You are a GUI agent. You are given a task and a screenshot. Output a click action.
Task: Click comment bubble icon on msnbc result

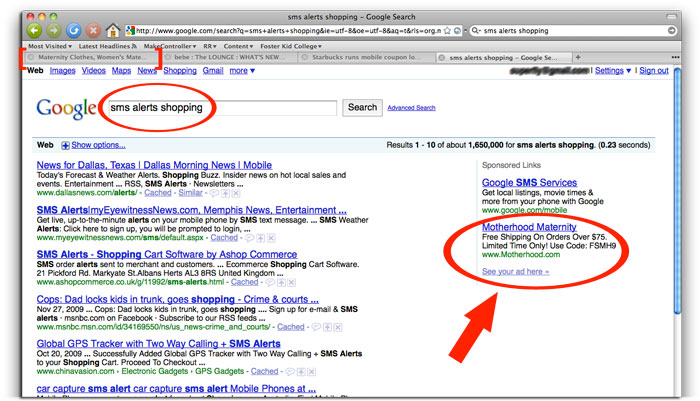316,327
